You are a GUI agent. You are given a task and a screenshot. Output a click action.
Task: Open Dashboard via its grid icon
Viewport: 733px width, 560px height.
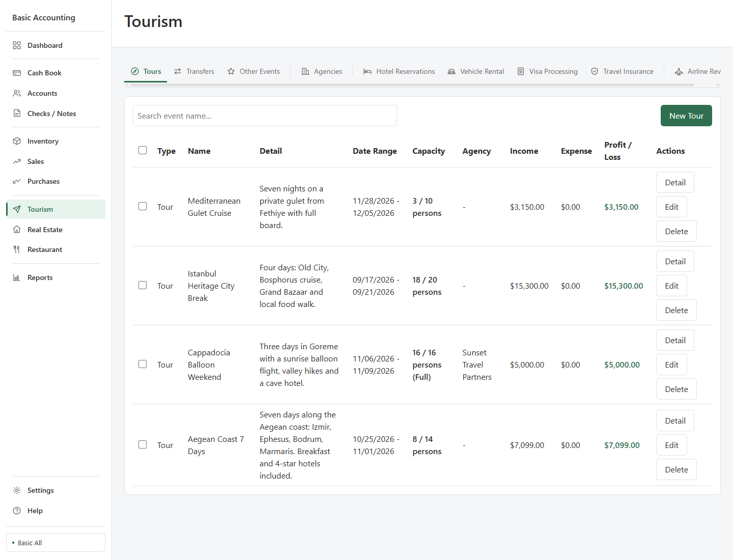coord(17,45)
